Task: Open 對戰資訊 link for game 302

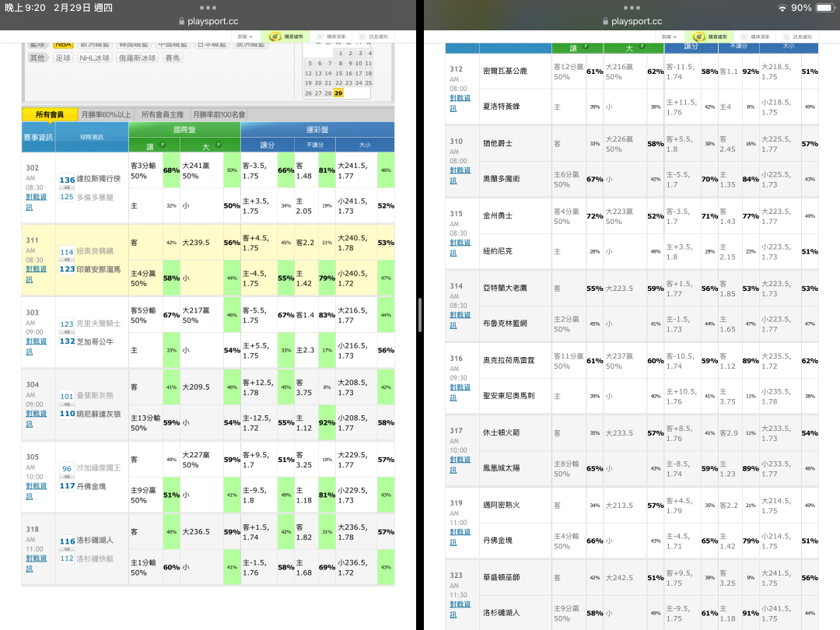Action: tap(36, 202)
